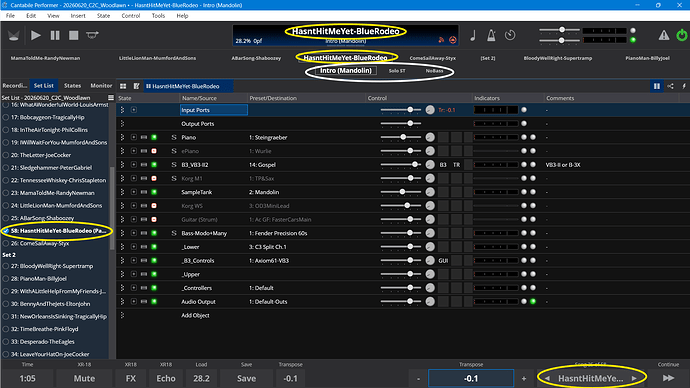Toggle the enable square on the Guitar (Strum) row
Viewport: 690px width, 388px height.
pyautogui.click(x=154, y=219)
